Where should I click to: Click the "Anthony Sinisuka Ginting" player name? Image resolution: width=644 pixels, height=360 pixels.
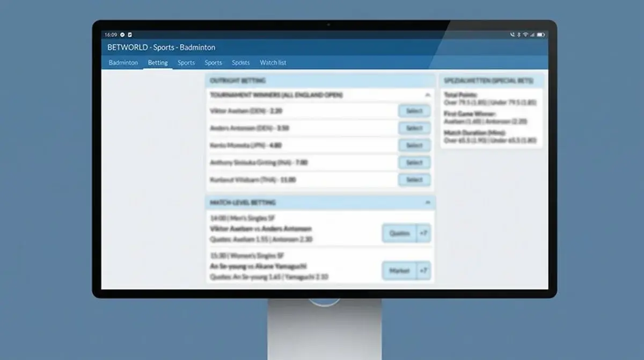point(242,162)
